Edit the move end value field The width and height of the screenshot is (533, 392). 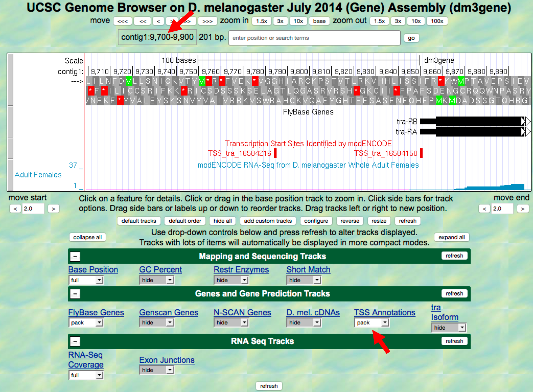[502, 209]
